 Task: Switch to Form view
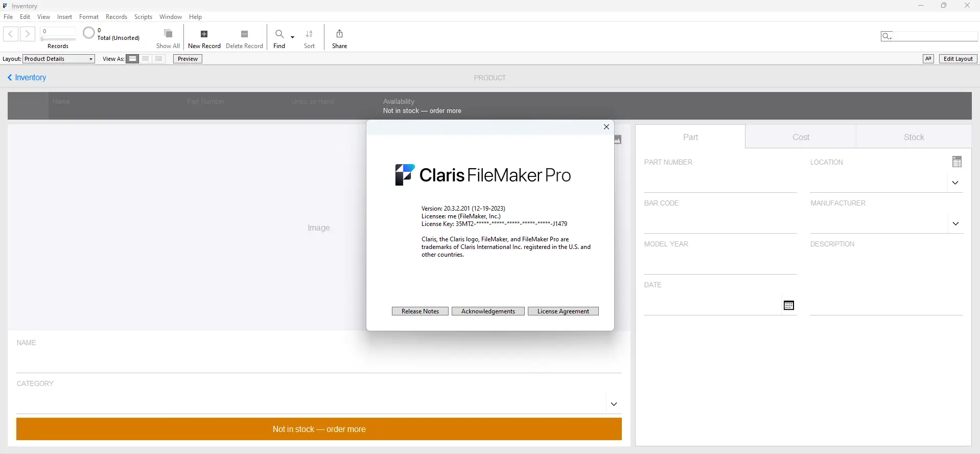coord(132,59)
